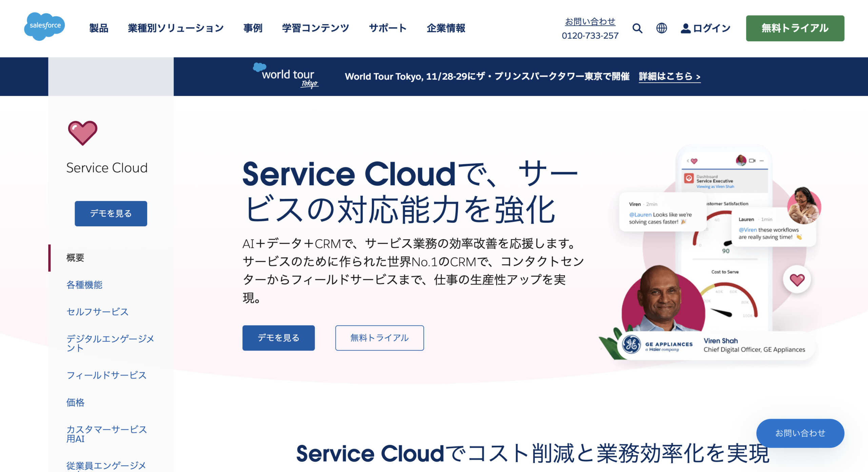Click the ログイン link

pyautogui.click(x=712, y=28)
